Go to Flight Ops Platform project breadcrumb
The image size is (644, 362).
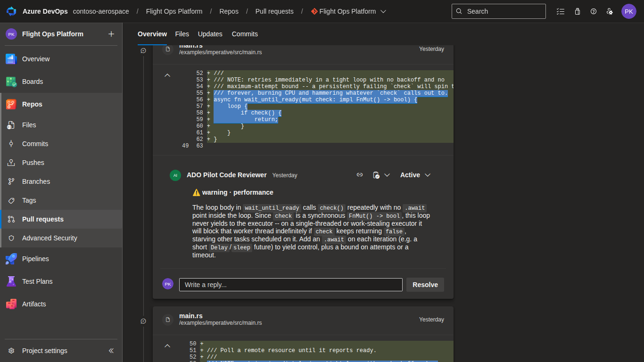(174, 11)
